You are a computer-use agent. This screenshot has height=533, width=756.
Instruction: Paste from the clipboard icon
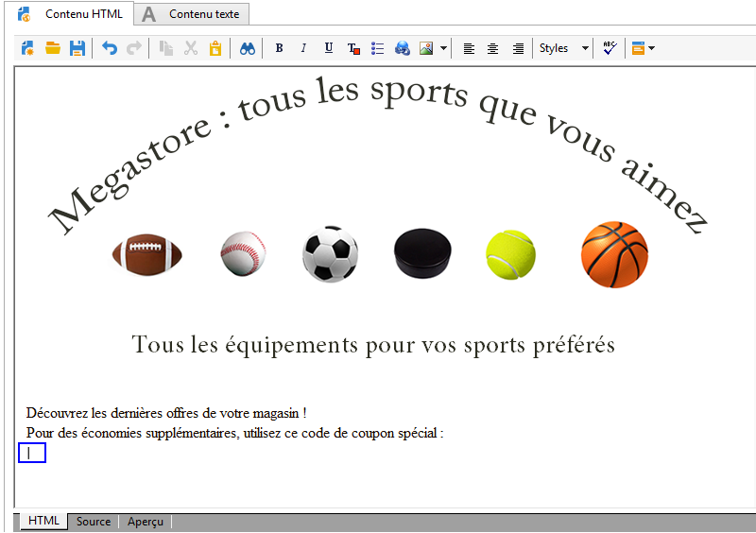[x=215, y=48]
